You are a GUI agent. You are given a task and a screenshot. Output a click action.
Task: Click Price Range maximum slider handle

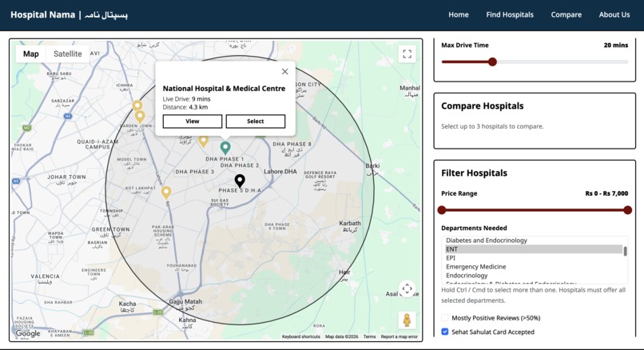(627, 210)
